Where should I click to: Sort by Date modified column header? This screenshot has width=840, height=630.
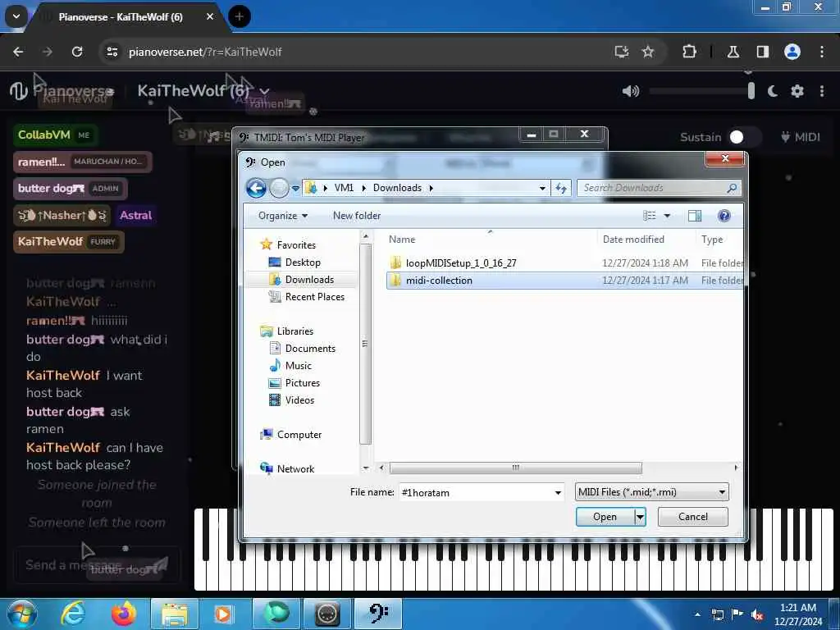[x=633, y=240]
